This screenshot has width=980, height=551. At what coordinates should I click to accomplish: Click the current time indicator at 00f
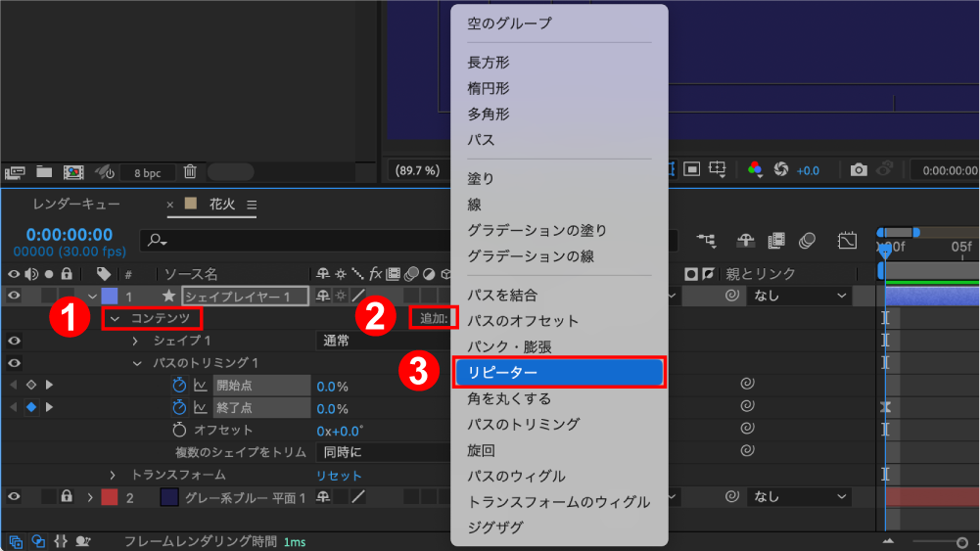[885, 251]
